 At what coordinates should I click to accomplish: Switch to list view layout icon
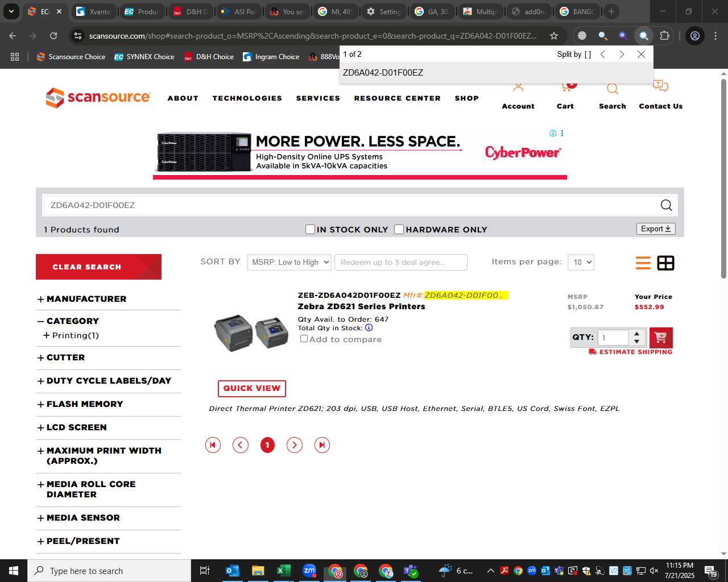(x=643, y=263)
